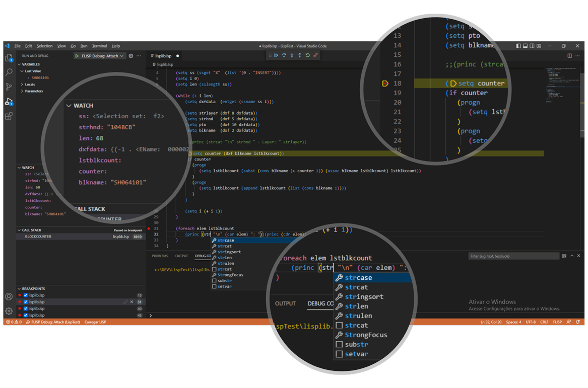This screenshot has height=388, width=588.
Task: Open the Manage gear in activity bar
Action: 9,311
